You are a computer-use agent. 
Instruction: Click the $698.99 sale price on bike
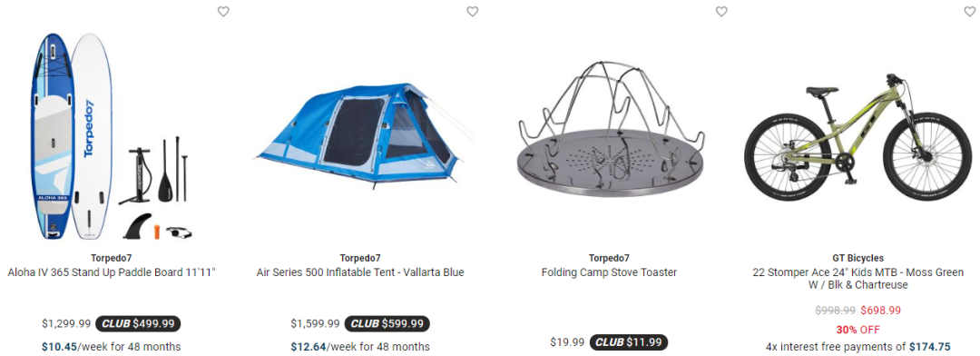click(880, 311)
